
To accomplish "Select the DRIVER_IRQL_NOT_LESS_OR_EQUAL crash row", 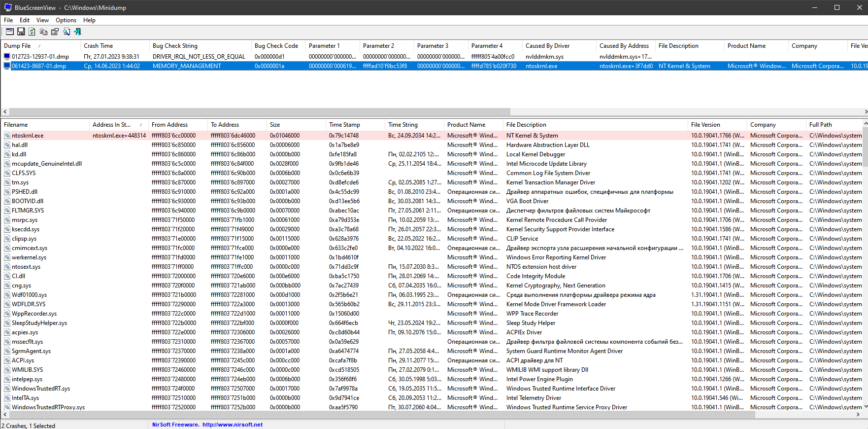I will click(x=434, y=57).
